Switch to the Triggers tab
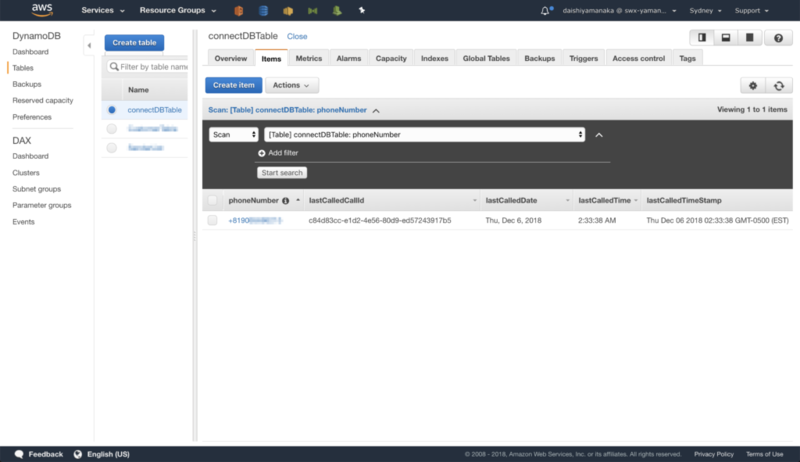This screenshot has width=800, height=462. tap(583, 58)
